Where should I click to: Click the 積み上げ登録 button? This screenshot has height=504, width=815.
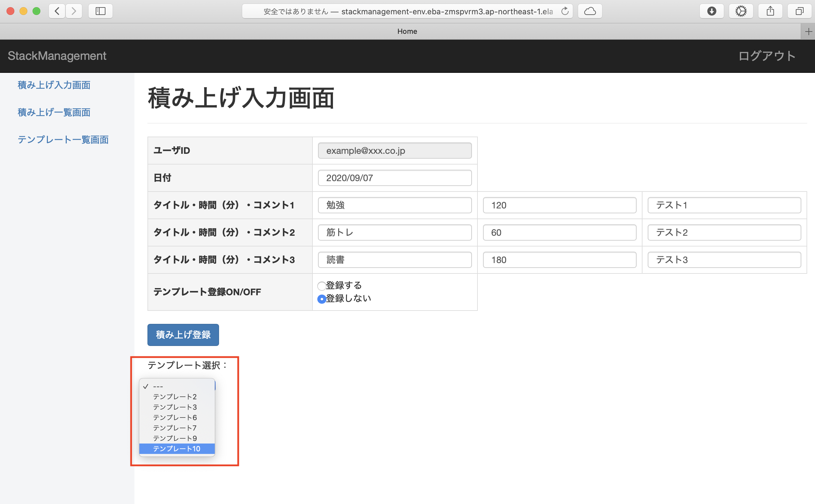click(183, 335)
